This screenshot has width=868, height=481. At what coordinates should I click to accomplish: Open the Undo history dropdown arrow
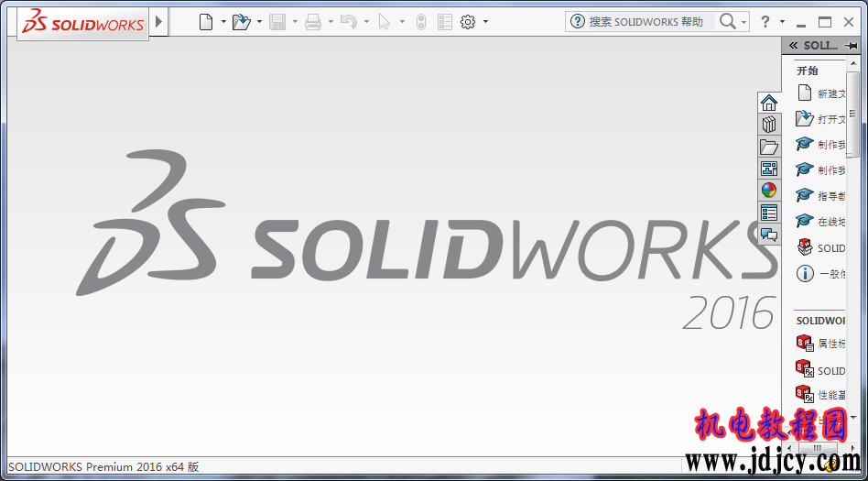point(366,22)
